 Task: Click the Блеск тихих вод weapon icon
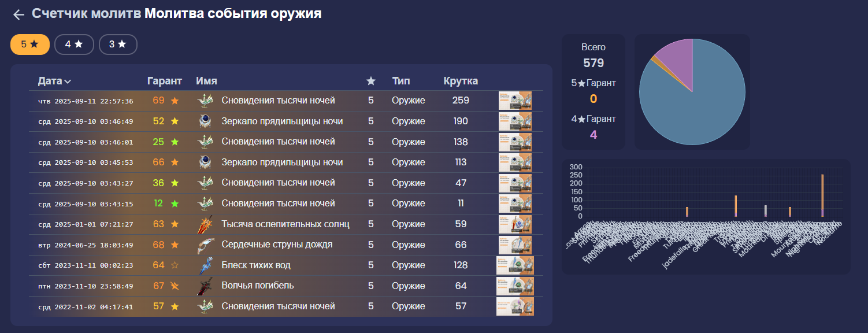(206, 266)
